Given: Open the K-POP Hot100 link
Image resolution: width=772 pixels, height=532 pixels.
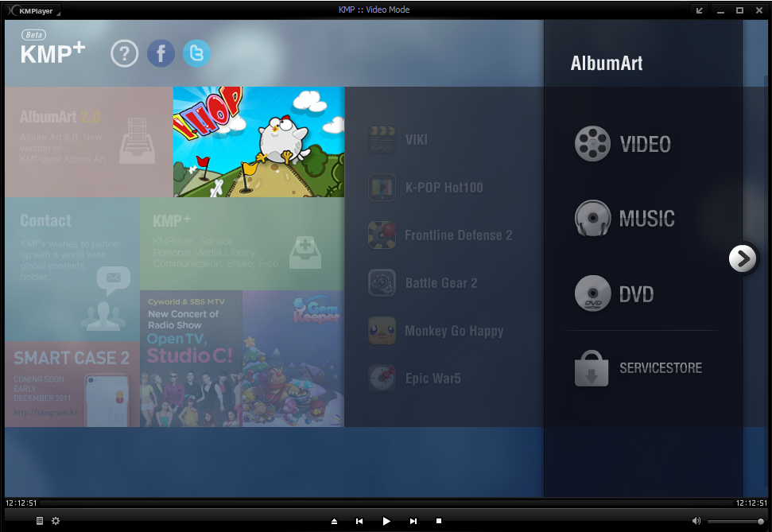Looking at the screenshot, I should pos(444,188).
